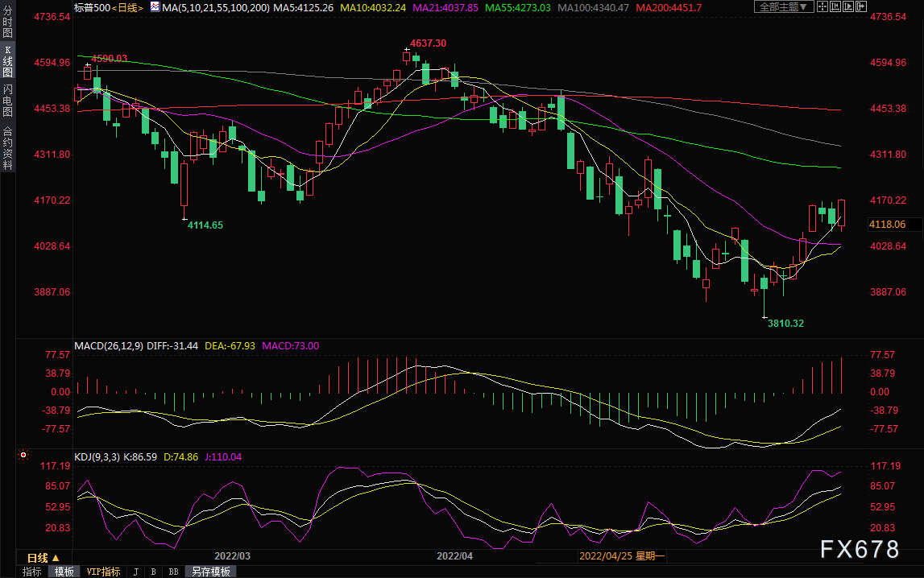Viewport: 924px width, 578px height.
Task: Select the MA21:4037.85 legend value
Action: (445, 8)
